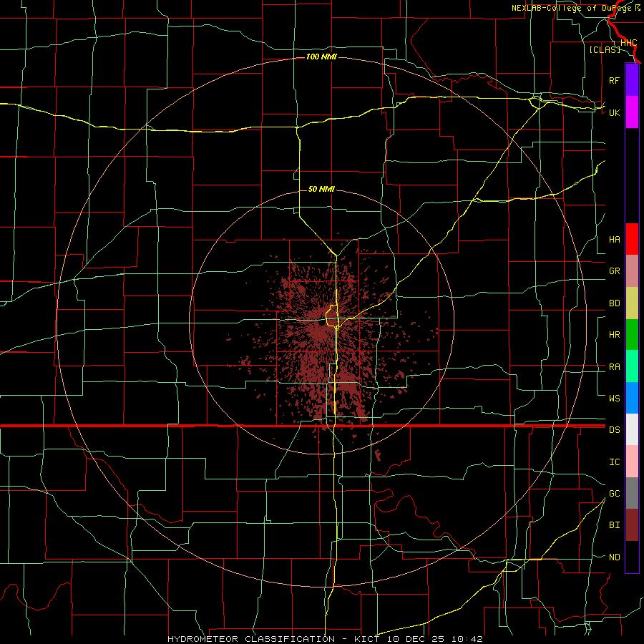Select the GR salmon legend swatch
Image resolution: width=644 pixels, height=644 pixels.
tap(632, 271)
